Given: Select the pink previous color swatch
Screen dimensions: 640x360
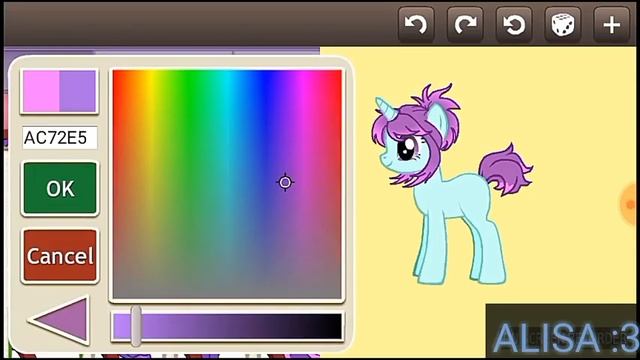Looking at the screenshot, I should point(41,91).
